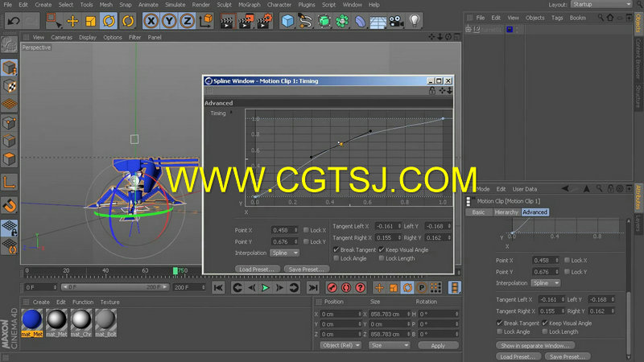Open the Size mode dropdown
Viewport: 644px width, 362px height.
(389, 346)
